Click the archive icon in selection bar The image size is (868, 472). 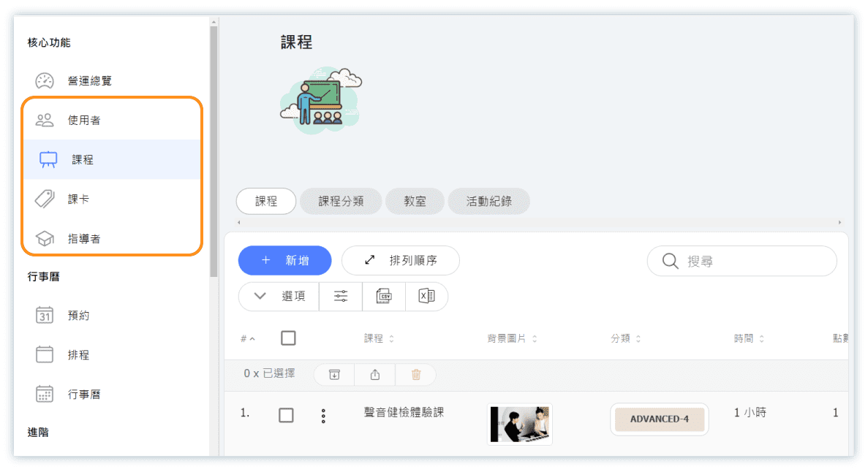pyautogui.click(x=334, y=374)
